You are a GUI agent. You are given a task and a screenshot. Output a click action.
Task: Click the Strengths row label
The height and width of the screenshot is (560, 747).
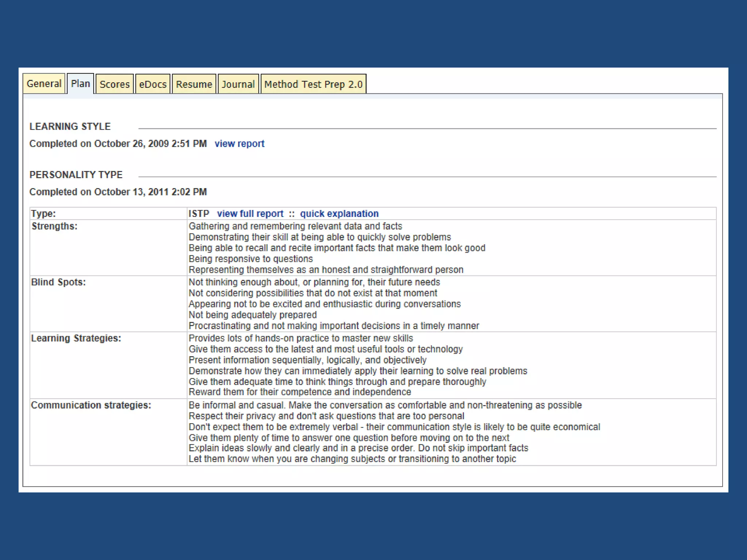click(54, 226)
